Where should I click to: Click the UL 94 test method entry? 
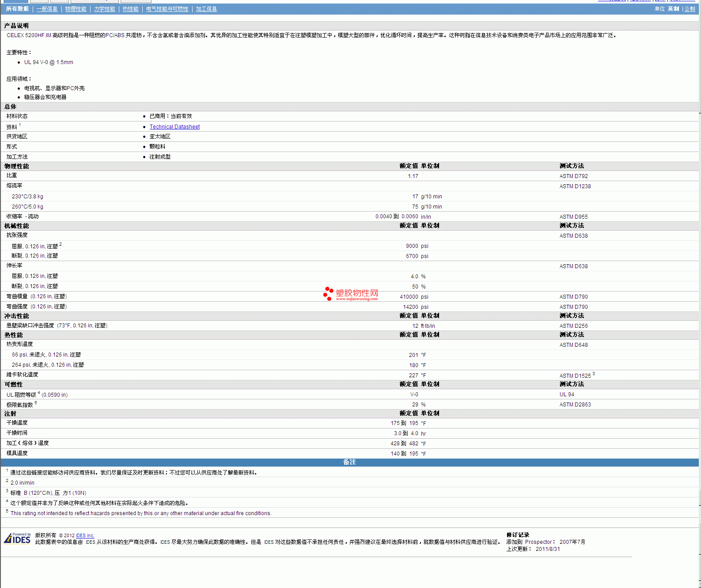567,395
